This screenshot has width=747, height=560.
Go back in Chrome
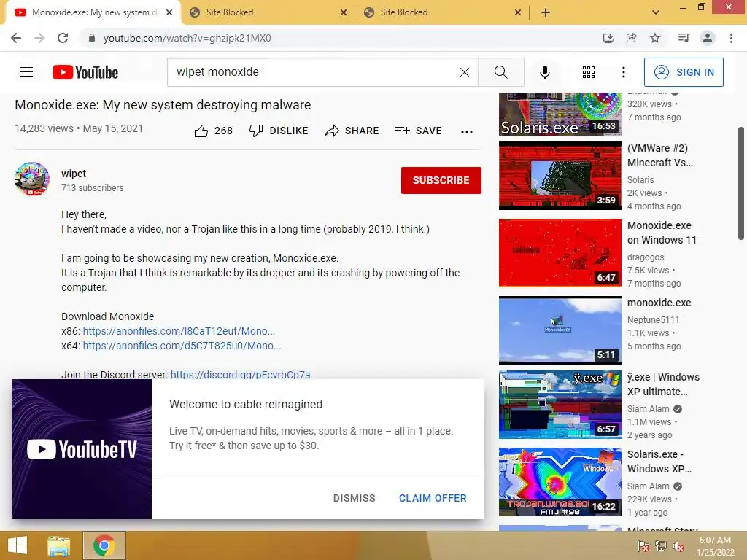(x=16, y=38)
